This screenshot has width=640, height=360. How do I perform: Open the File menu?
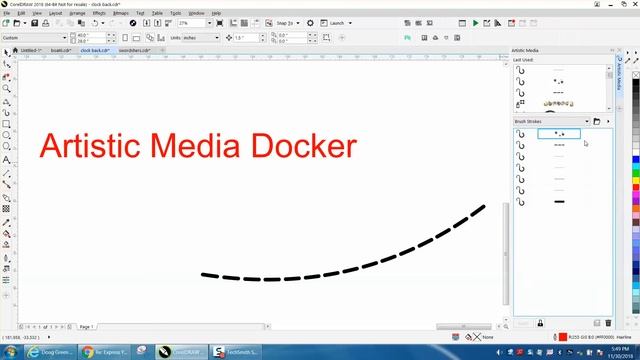[7, 13]
